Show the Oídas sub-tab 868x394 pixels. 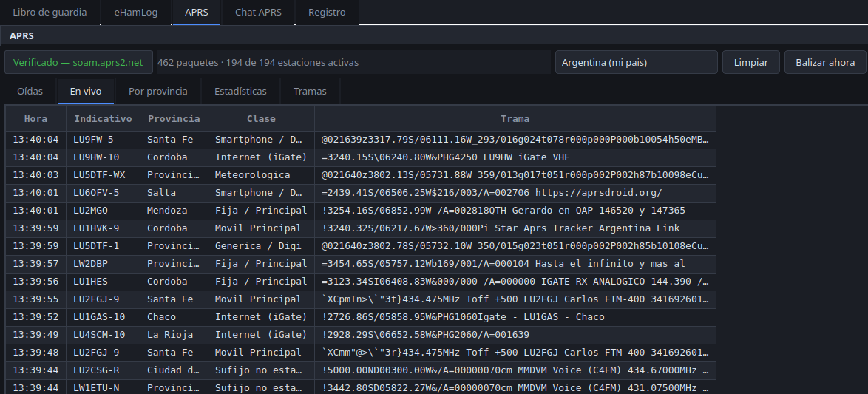click(x=30, y=92)
